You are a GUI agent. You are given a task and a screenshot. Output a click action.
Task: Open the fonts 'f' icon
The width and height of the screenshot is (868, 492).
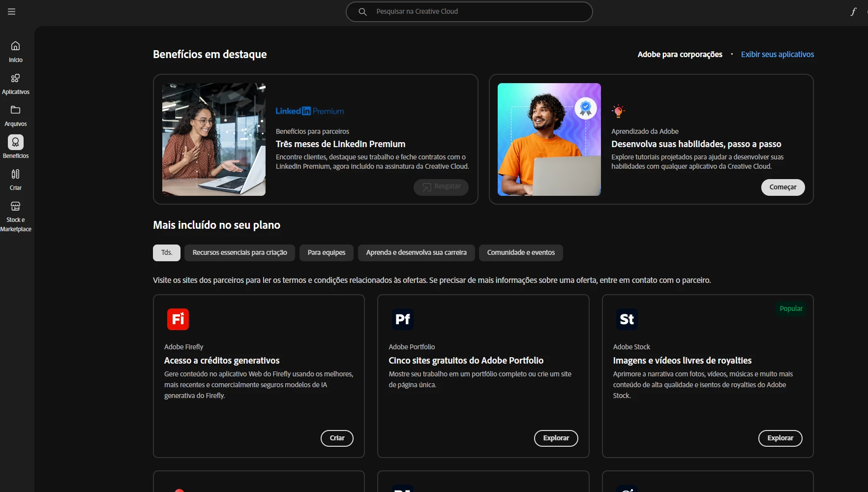coord(853,12)
